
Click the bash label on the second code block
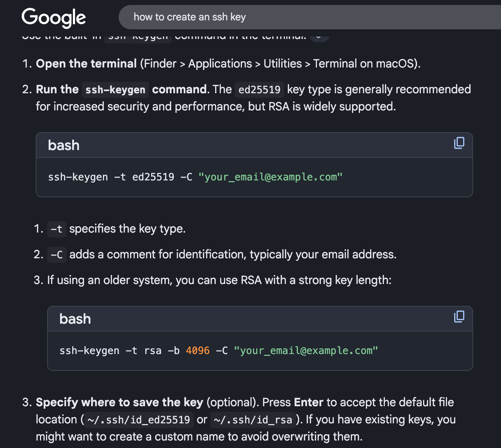[75, 319]
